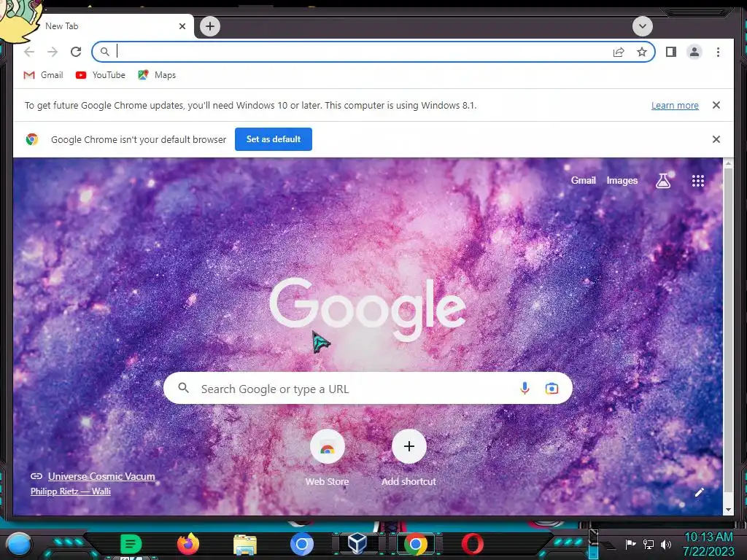
Task: Click Learn more about Windows updates
Action: click(675, 106)
